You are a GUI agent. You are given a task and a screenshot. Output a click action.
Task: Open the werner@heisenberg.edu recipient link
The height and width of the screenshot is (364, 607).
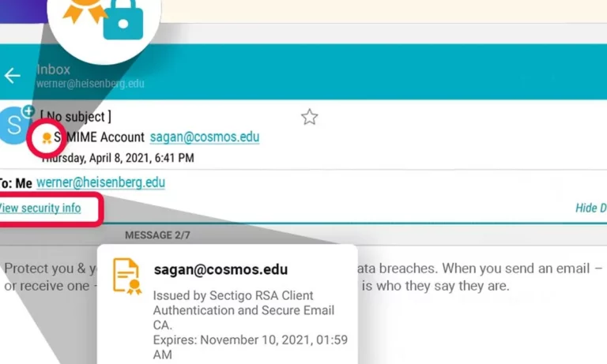[100, 182]
